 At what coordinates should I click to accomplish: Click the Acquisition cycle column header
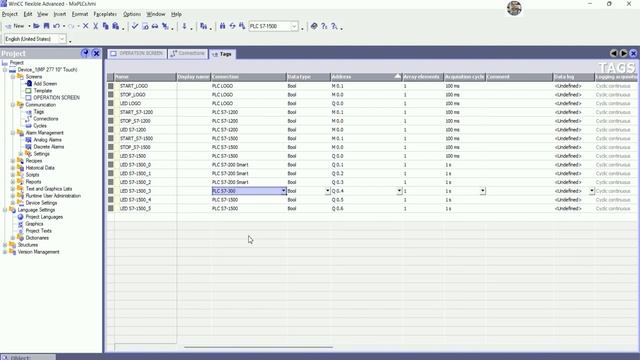pyautogui.click(x=464, y=77)
